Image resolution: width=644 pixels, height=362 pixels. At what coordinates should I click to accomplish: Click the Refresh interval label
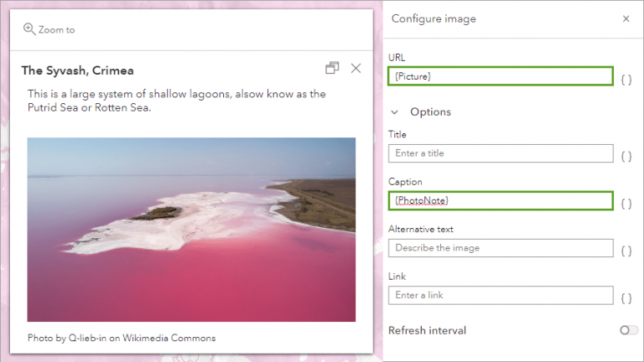pos(427,330)
